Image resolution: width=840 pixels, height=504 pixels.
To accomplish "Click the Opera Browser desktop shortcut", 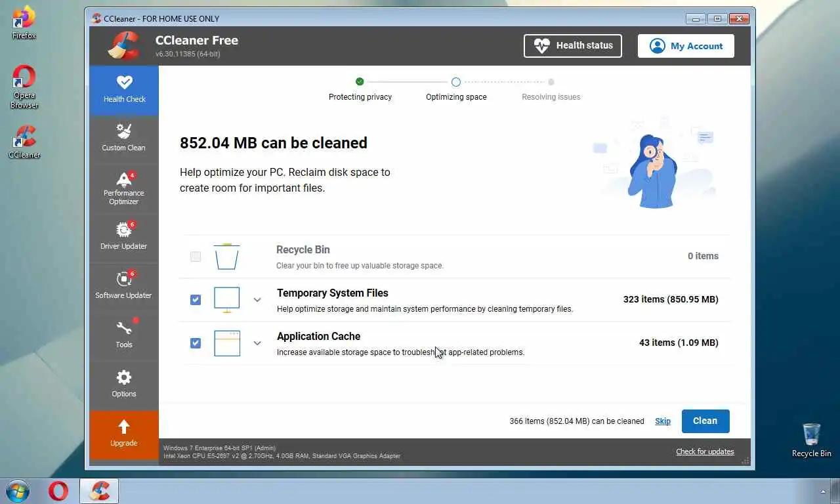I will [x=24, y=87].
